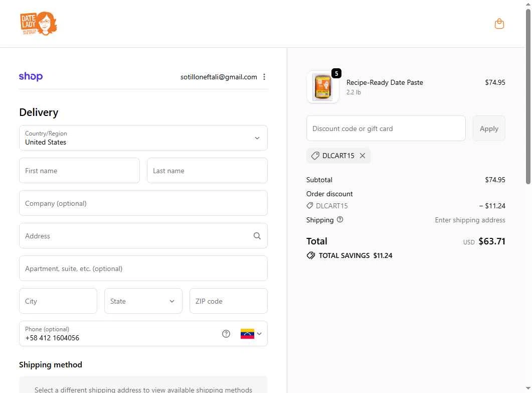Click the Order discount DLCART15 tag icon

click(x=309, y=205)
